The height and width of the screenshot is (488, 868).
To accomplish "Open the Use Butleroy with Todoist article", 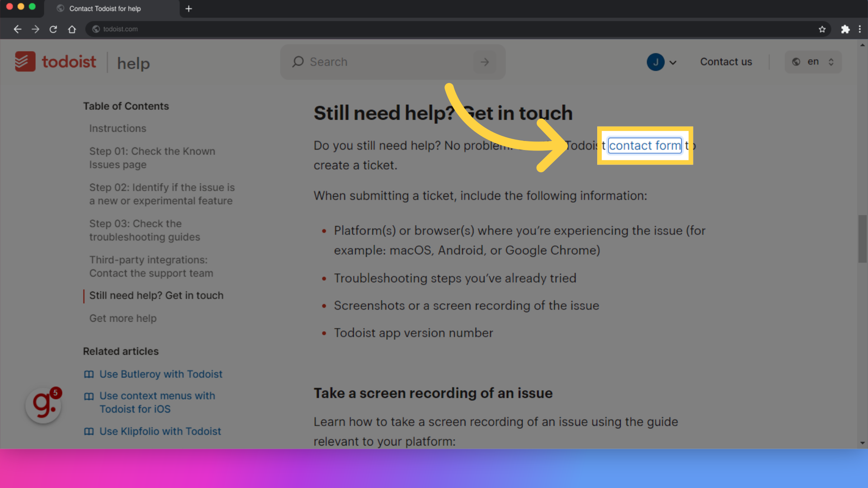I will click(161, 374).
